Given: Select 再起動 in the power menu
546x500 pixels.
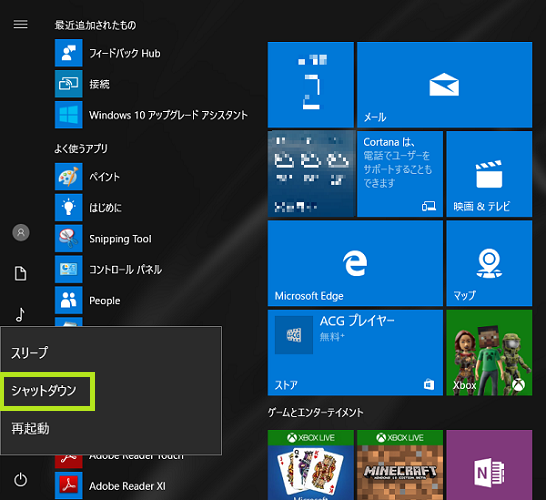Looking at the screenshot, I should click(x=111, y=428).
